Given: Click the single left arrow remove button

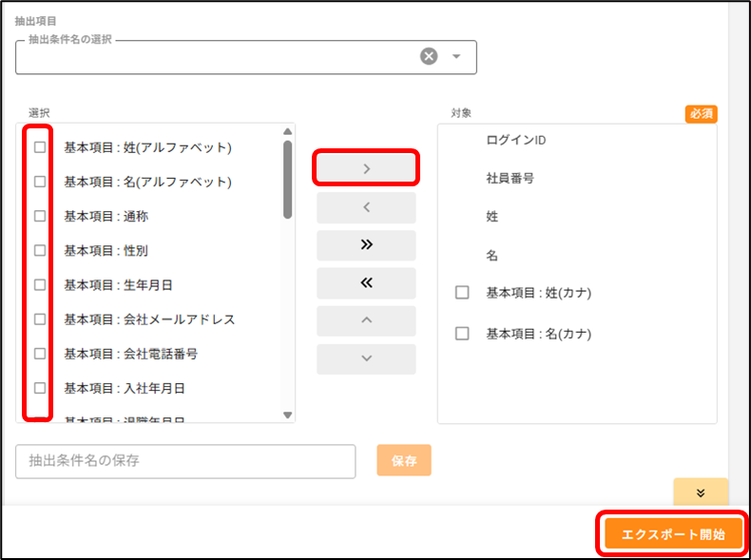Looking at the screenshot, I should (366, 207).
